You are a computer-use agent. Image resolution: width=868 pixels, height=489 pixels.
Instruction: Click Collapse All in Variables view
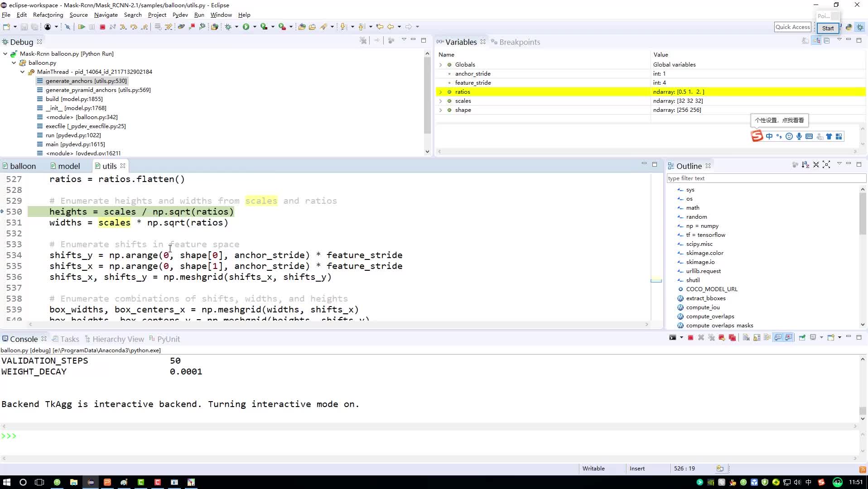click(x=827, y=41)
